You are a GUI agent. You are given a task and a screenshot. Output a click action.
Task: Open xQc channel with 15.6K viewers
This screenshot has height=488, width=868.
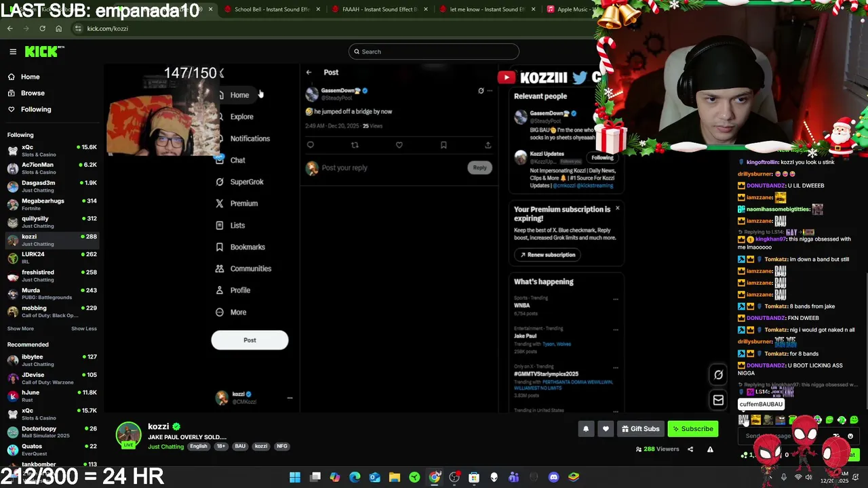52,150
